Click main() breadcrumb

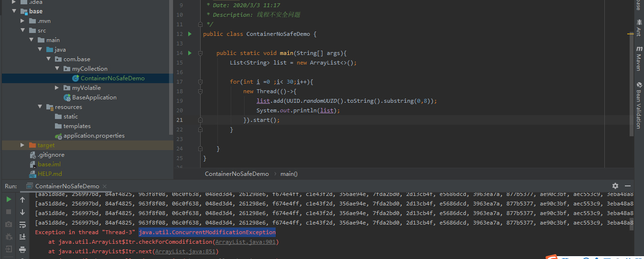289,173
